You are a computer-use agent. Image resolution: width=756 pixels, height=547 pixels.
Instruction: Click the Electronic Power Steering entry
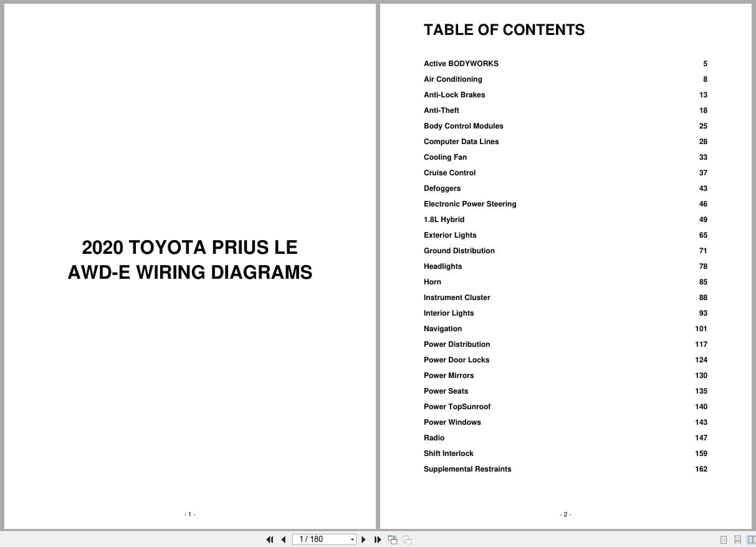(470, 204)
